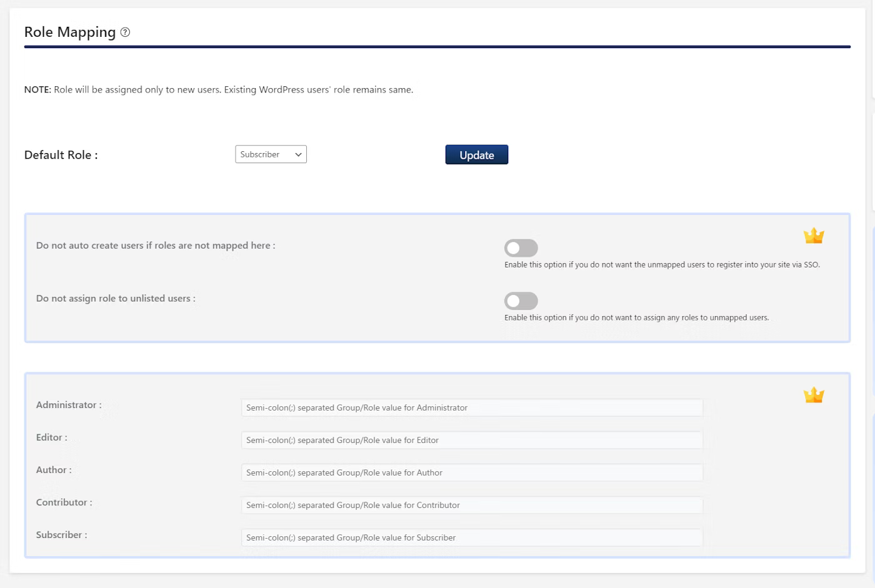This screenshot has width=875, height=588.
Task: Click the NOTE text about new users
Action: [219, 89]
